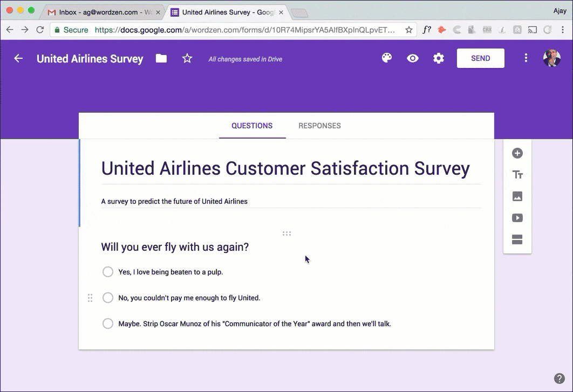The height and width of the screenshot is (392, 573).
Task: Click the Add video icon
Action: coord(517,218)
